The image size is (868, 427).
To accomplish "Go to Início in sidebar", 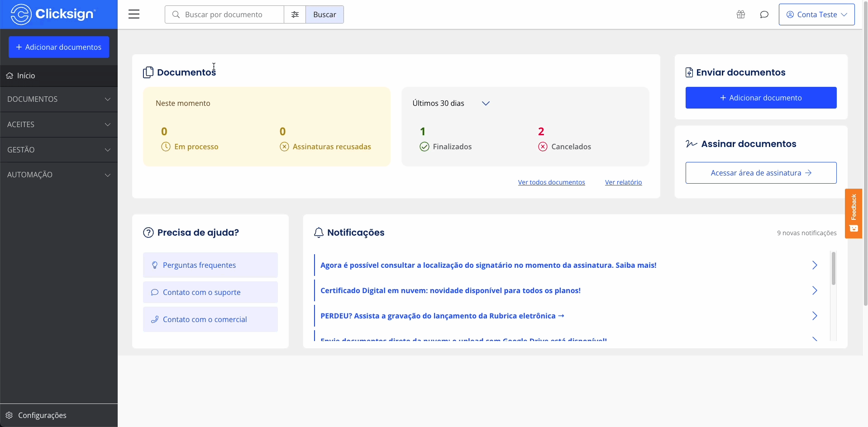I will click(59, 76).
